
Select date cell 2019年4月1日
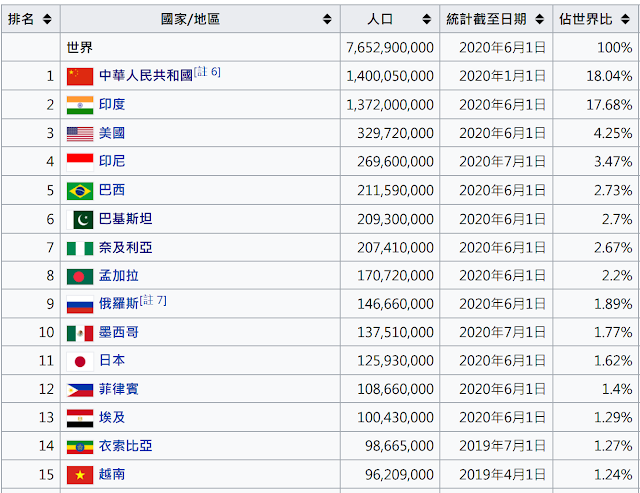click(502, 475)
